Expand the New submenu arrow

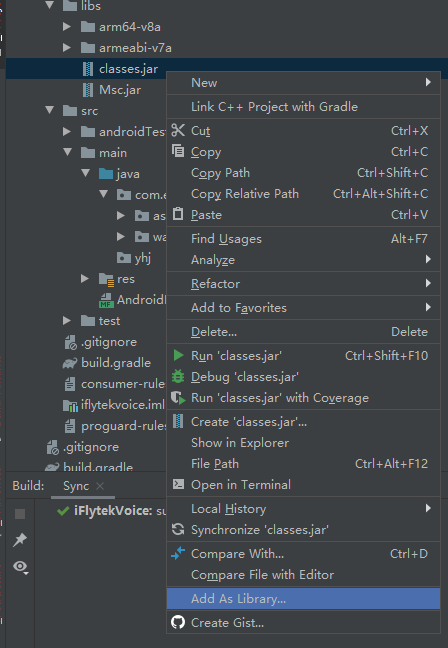[x=428, y=82]
